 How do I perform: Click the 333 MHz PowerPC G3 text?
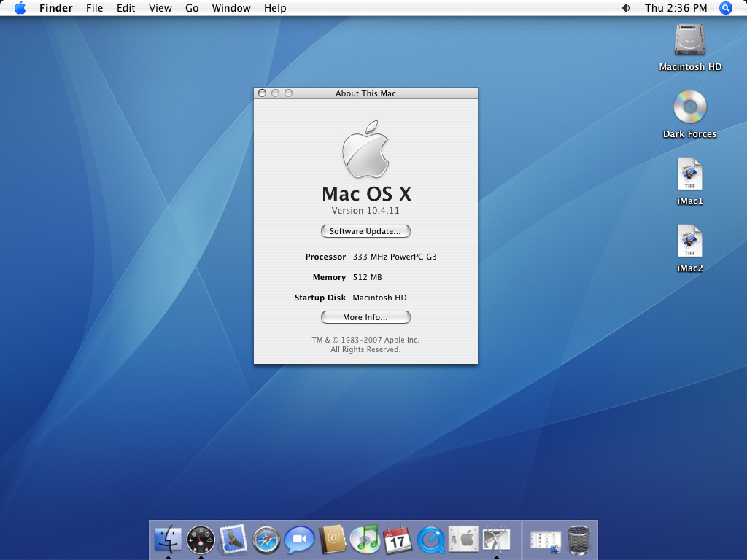click(395, 257)
